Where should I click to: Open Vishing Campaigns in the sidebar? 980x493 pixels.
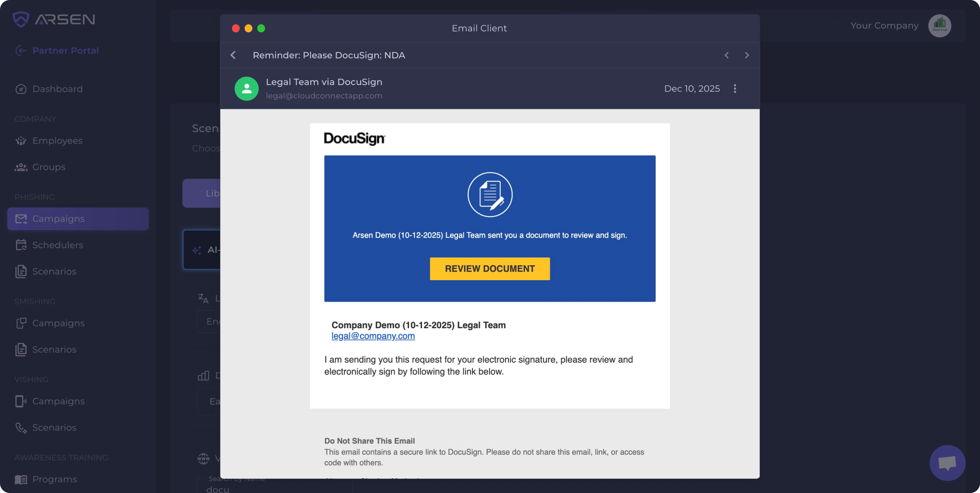58,401
